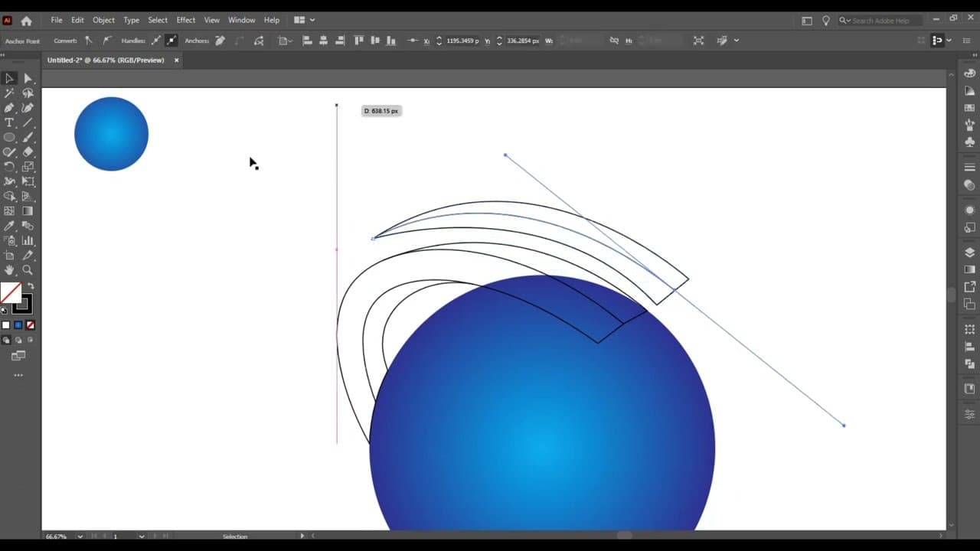Click the Home icon
Screen dimensions: 980x551
pos(26,21)
